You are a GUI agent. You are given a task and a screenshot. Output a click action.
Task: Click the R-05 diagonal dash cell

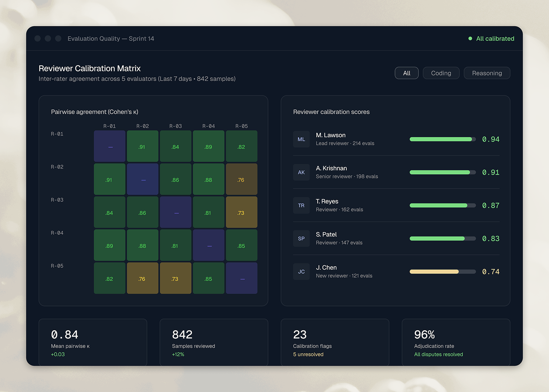[241, 278]
